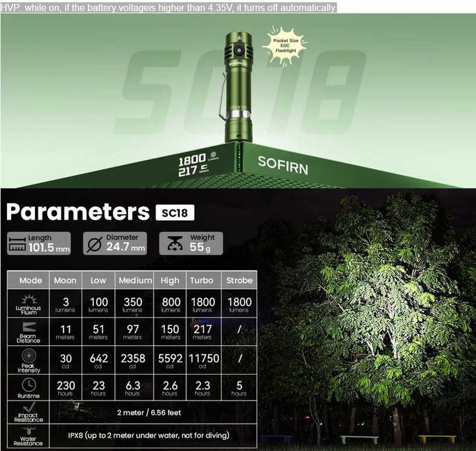476x451 pixels.
Task: Click the SOFIRN brand logo text
Action: 283,166
